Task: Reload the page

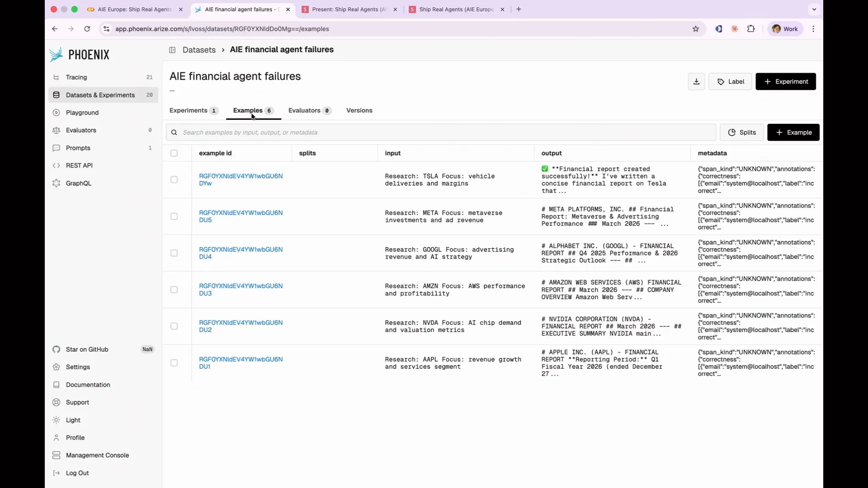Action: (x=87, y=29)
